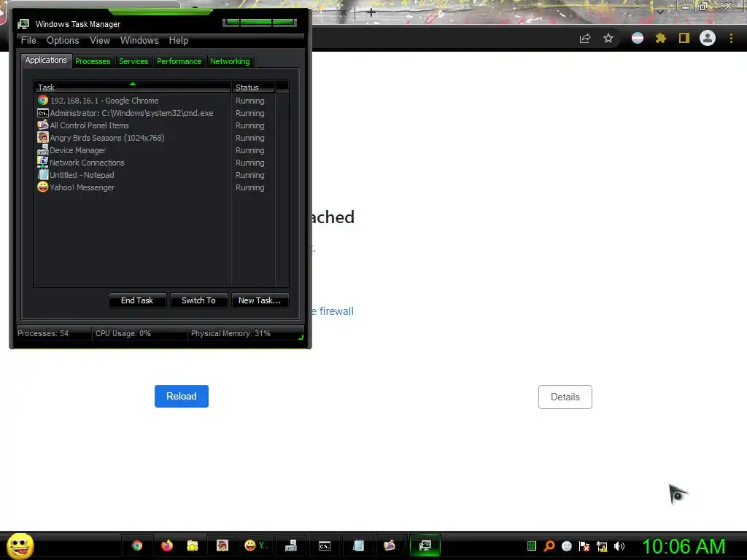The image size is (747, 560).
Task: Click 'Physical Memory: 31%' in the status bar
Action: pos(231,333)
